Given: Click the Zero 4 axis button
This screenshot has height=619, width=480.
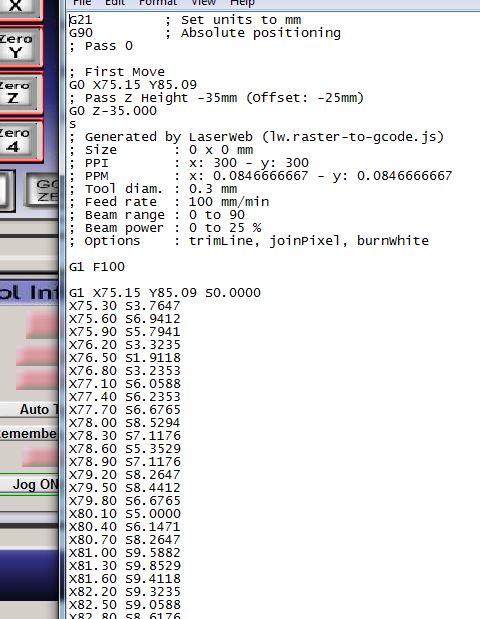Looking at the screenshot, I should tap(20, 141).
